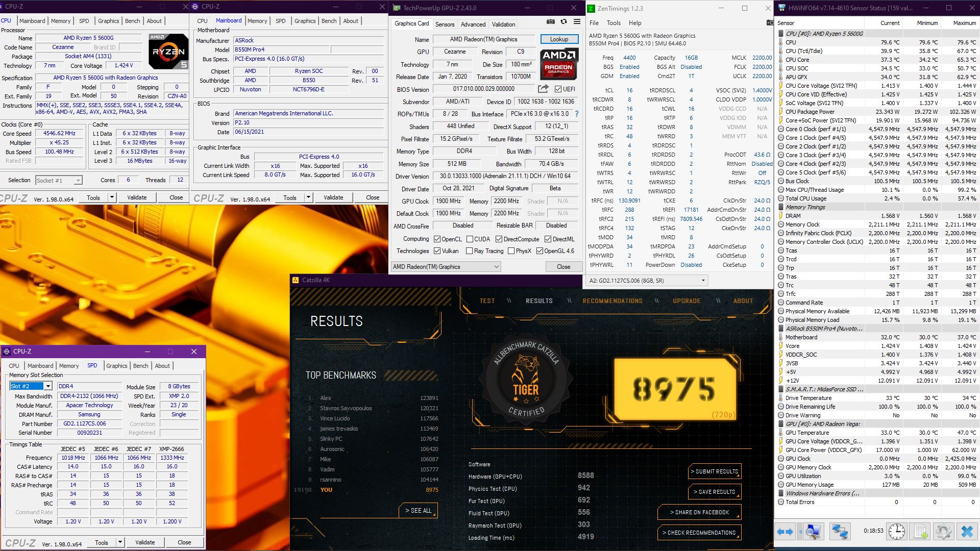The height and width of the screenshot is (551, 980).
Task: Click HWiNFO expand/collapse arrows icon
Action: click(785, 532)
